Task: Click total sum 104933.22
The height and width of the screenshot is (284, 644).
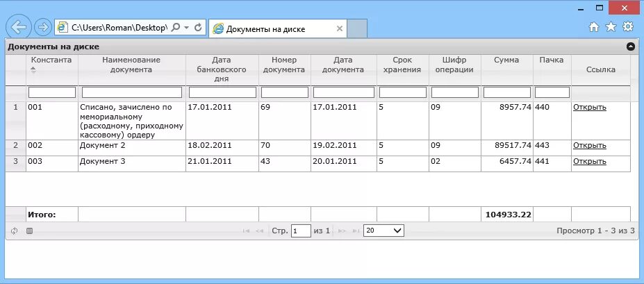Action: pos(509,215)
